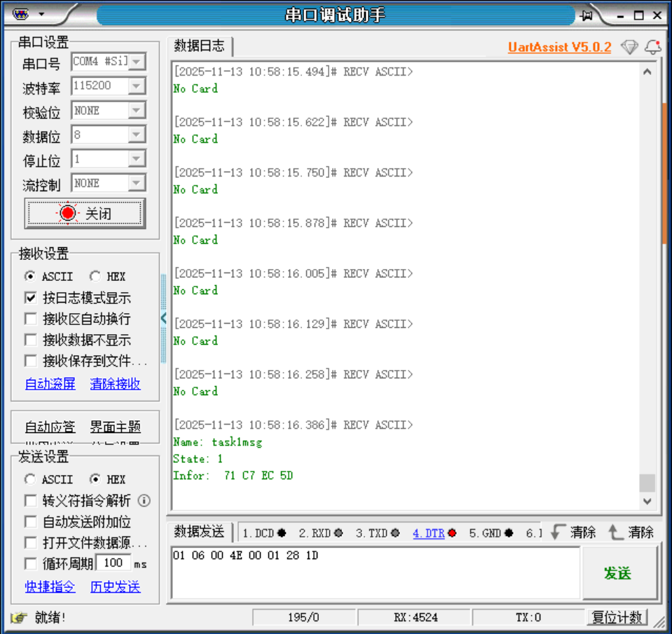Click the clear receive link
The height and width of the screenshot is (634, 672).
(116, 383)
